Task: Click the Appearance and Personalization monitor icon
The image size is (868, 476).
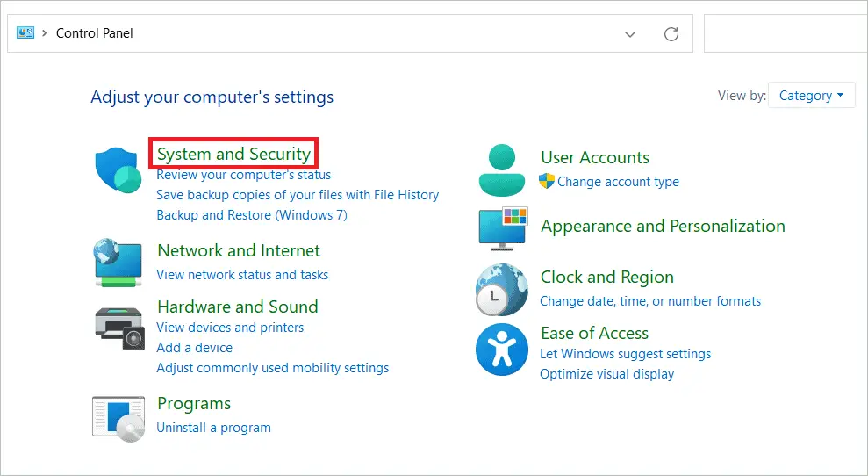Action: [503, 227]
